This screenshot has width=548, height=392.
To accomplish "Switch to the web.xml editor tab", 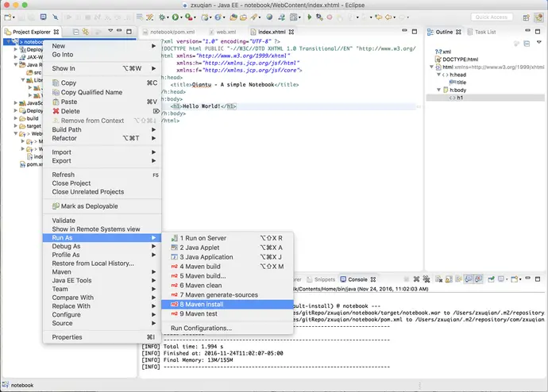I will [226, 32].
